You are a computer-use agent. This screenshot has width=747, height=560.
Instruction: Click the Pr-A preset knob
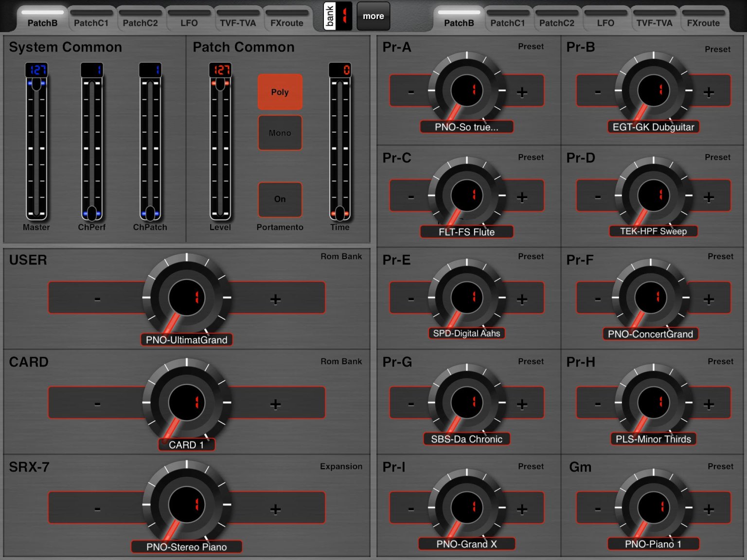(467, 90)
